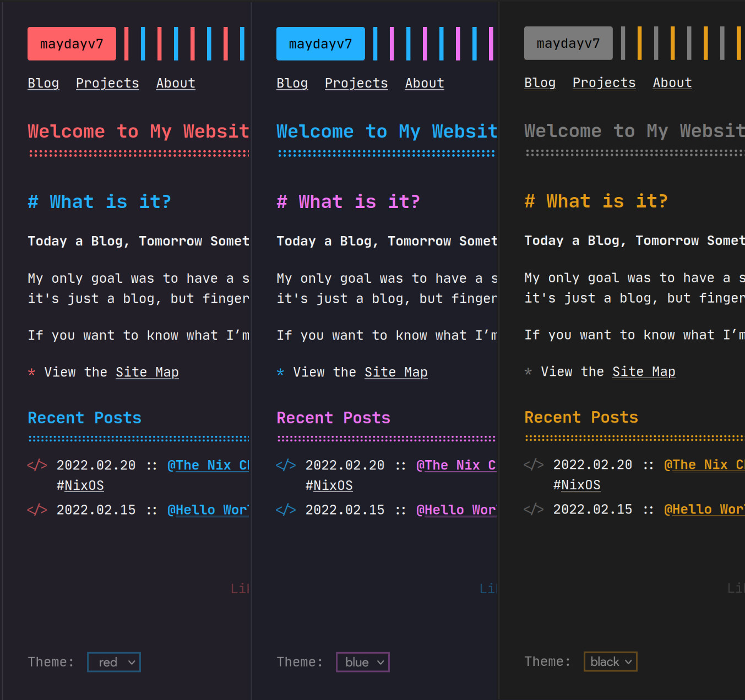
Task: Open About in the red theme panel
Action: 176,83
